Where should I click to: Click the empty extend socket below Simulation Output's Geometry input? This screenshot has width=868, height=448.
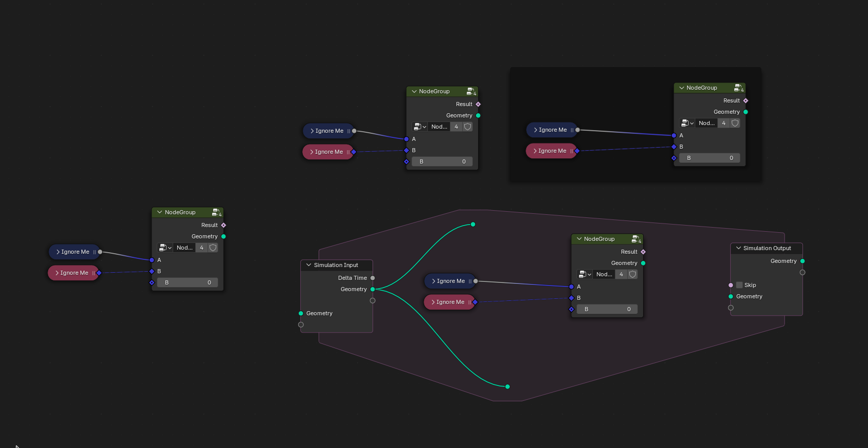pyautogui.click(x=731, y=308)
